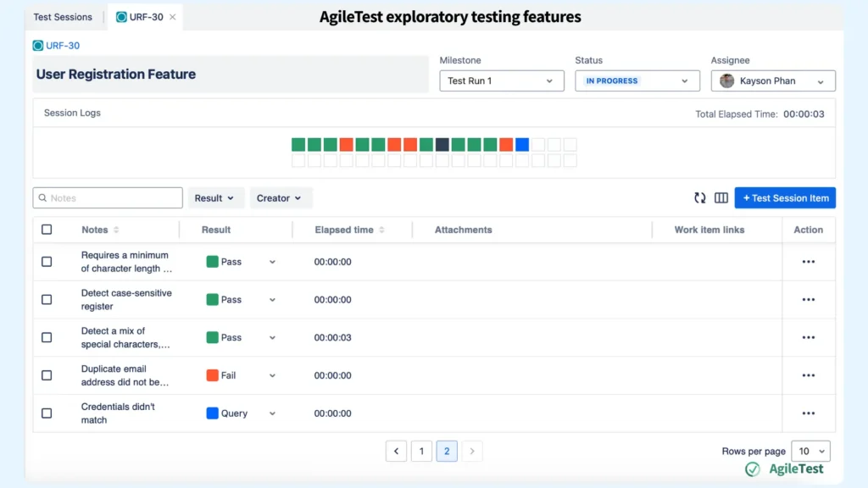The height and width of the screenshot is (488, 868).
Task: Click Kayson Phan avatar in Assignee
Action: point(726,80)
